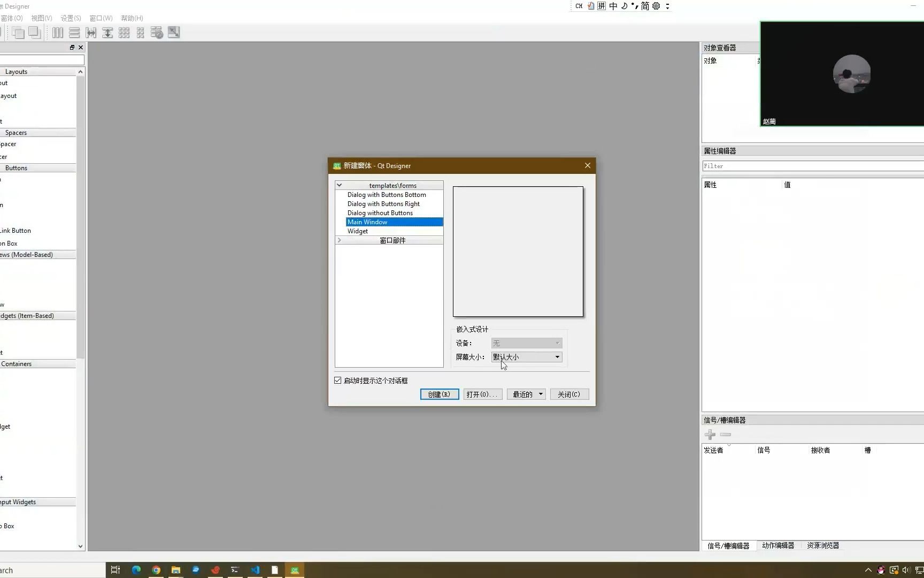Apply Lay Out Vertically in Splitter
The height and width of the screenshot is (578, 924).
click(x=107, y=33)
